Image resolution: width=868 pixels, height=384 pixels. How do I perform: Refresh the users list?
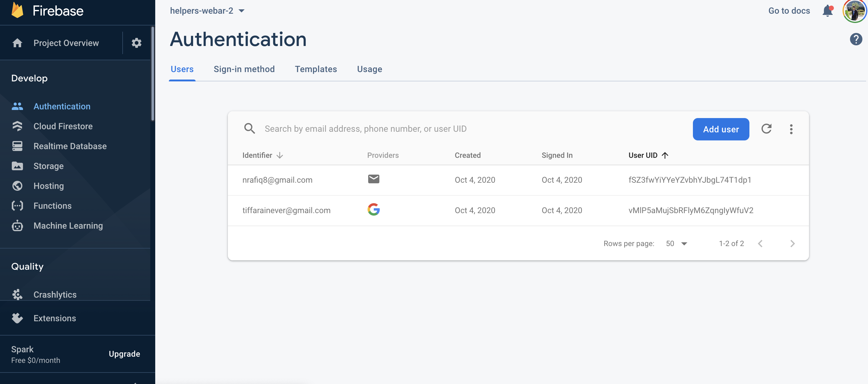pyautogui.click(x=766, y=129)
